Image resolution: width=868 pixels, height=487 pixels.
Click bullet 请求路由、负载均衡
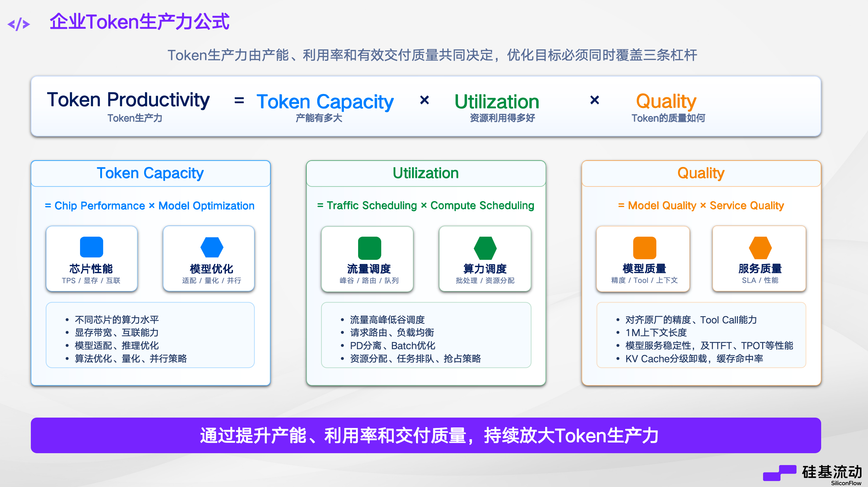click(x=392, y=332)
